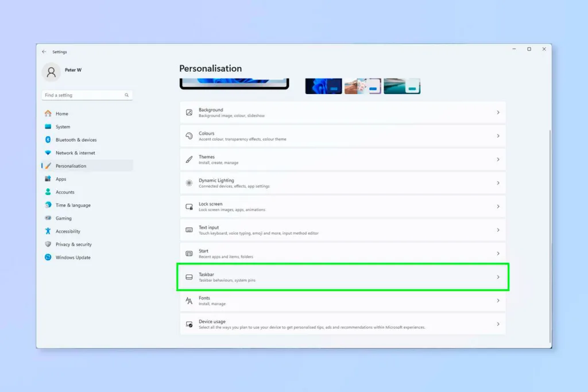
Task: Click 'Background image, colour, slideshow' text
Action: point(232,116)
